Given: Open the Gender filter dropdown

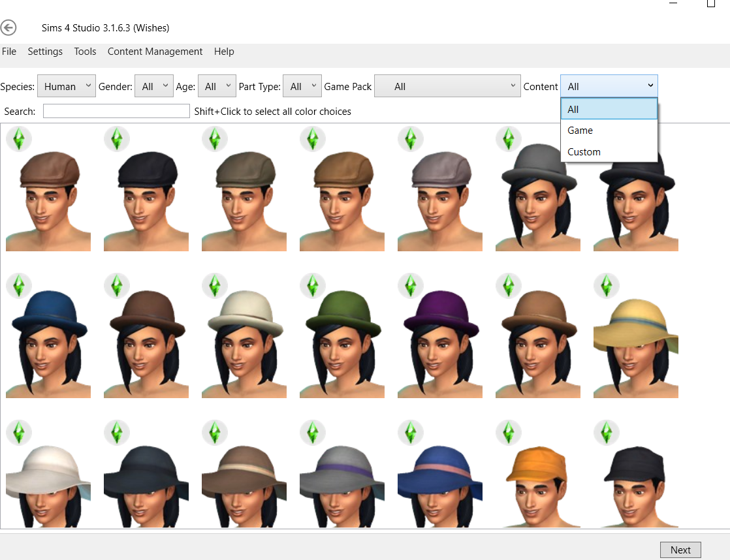Looking at the screenshot, I should point(154,86).
